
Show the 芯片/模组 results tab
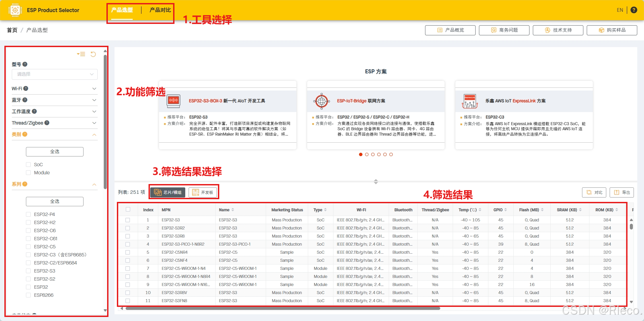coord(168,192)
